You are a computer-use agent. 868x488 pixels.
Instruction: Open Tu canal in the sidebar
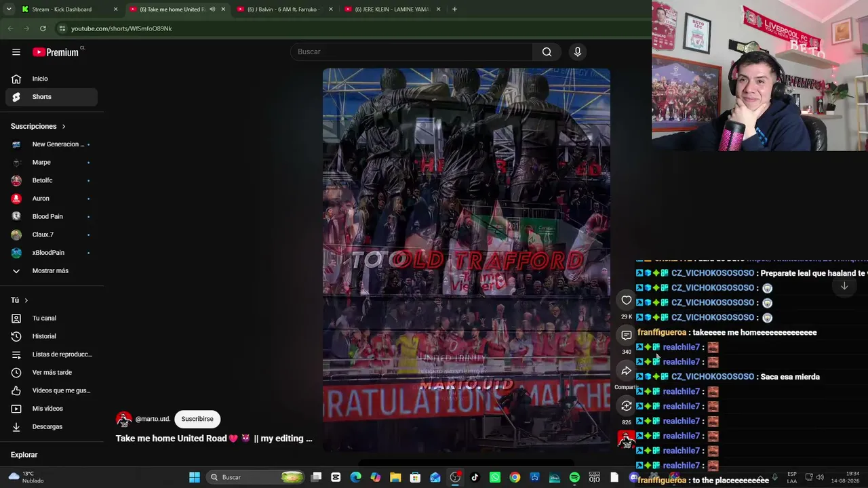[x=52, y=318]
